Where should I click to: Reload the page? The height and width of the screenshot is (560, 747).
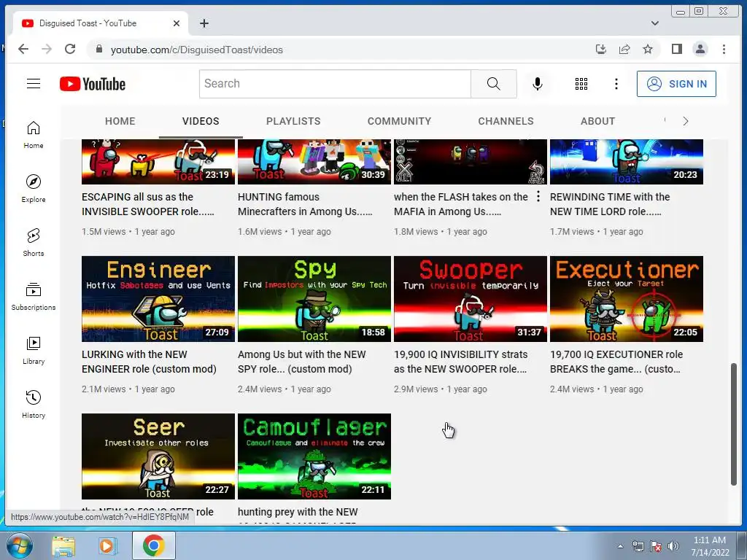coord(70,49)
